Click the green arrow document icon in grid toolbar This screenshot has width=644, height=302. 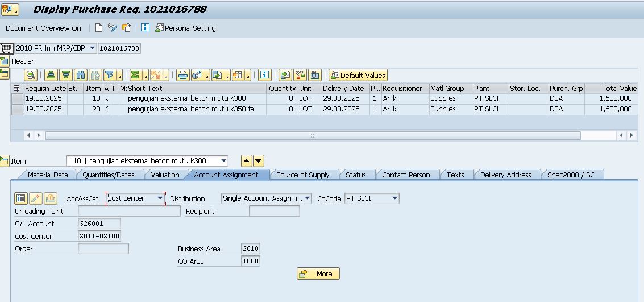point(285,75)
